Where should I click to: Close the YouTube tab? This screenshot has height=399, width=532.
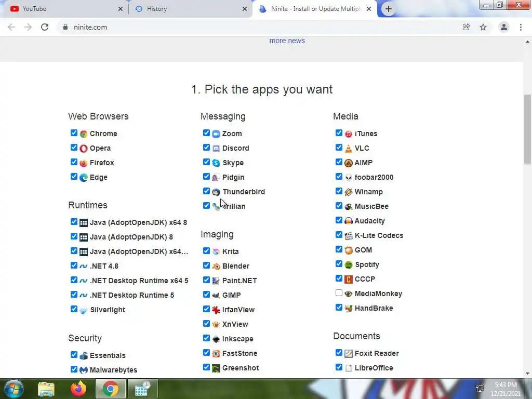(x=121, y=9)
